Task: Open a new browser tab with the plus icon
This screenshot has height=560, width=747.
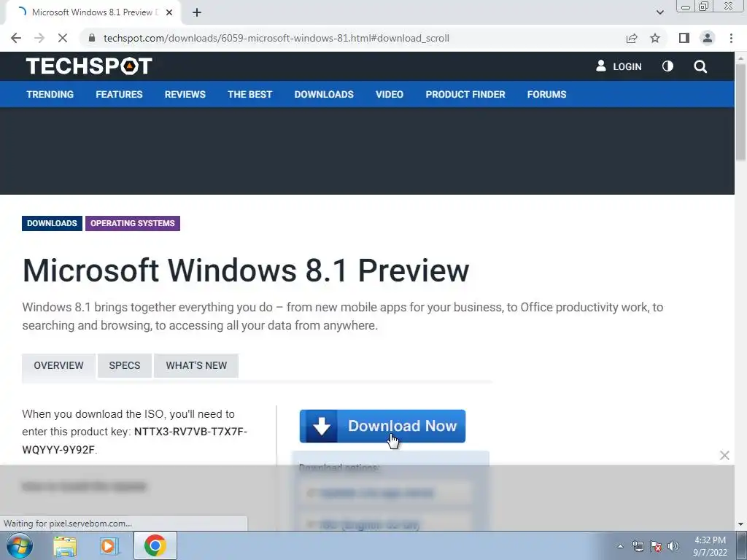Action: click(x=197, y=12)
